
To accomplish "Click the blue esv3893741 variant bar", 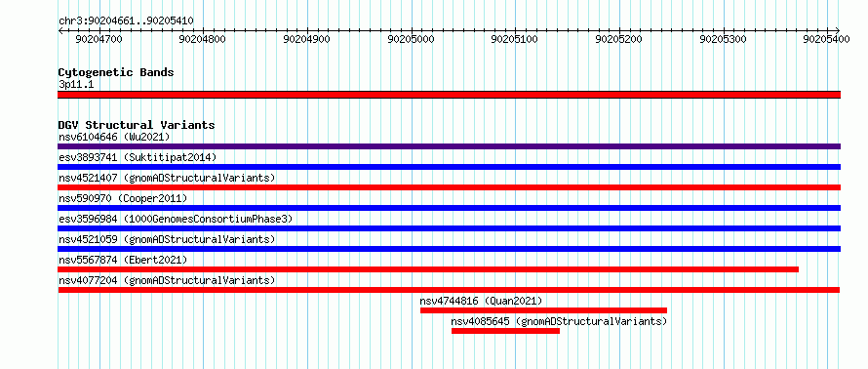I will click(x=449, y=167).
